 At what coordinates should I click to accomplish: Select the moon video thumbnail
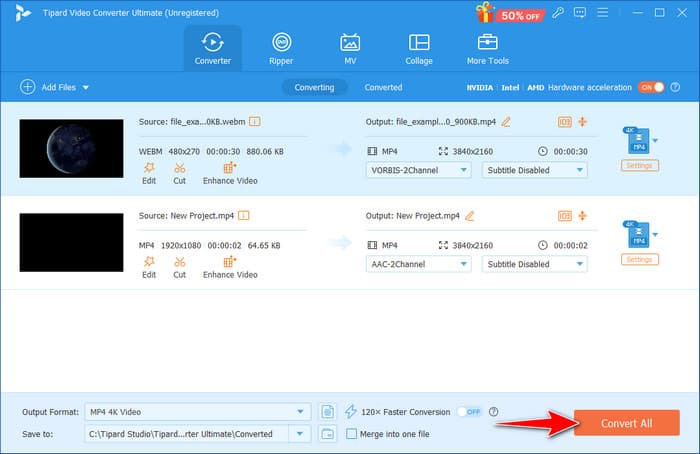[71, 148]
